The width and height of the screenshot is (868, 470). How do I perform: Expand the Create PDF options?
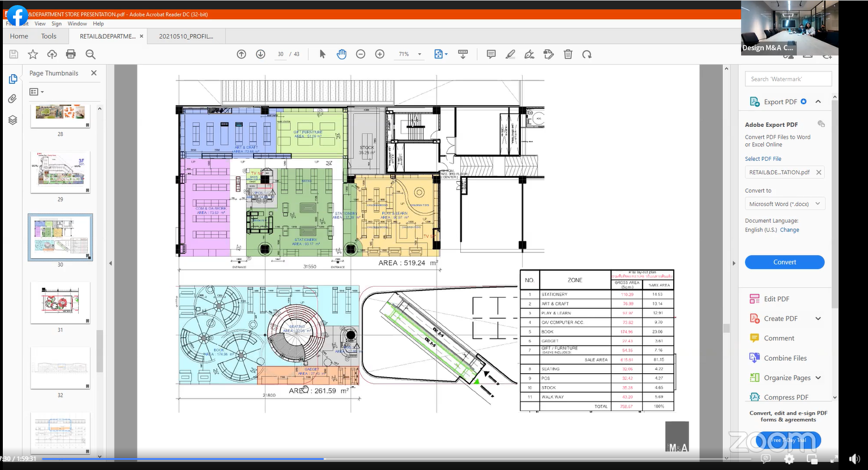click(818, 319)
